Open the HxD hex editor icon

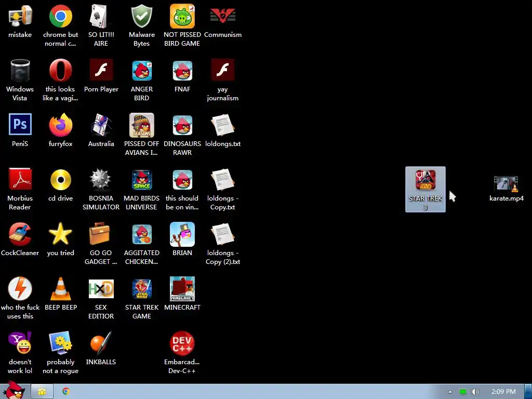101,289
